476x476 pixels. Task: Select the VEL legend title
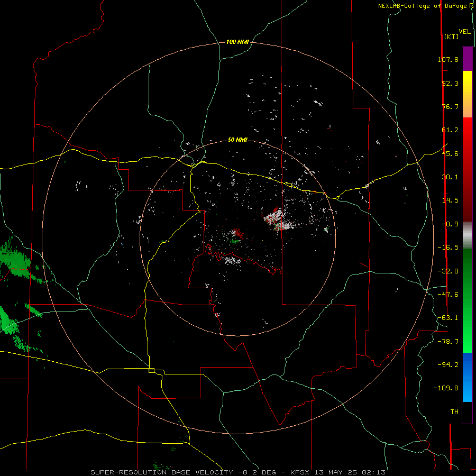click(x=464, y=32)
